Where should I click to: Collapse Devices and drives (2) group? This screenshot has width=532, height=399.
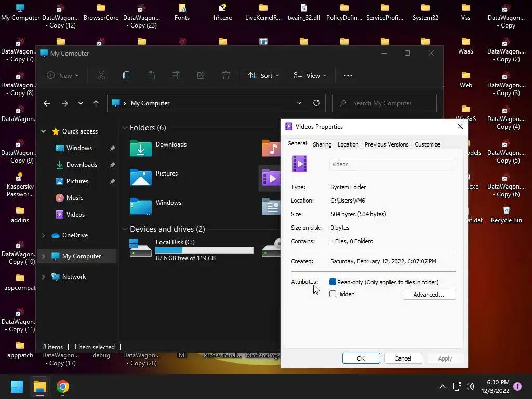click(x=125, y=229)
